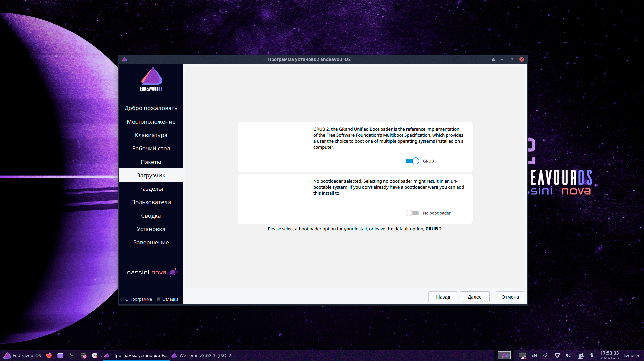Open the disc launcher icon on the taskbar
Viewport: 644px width, 361px height.
[x=95, y=355]
